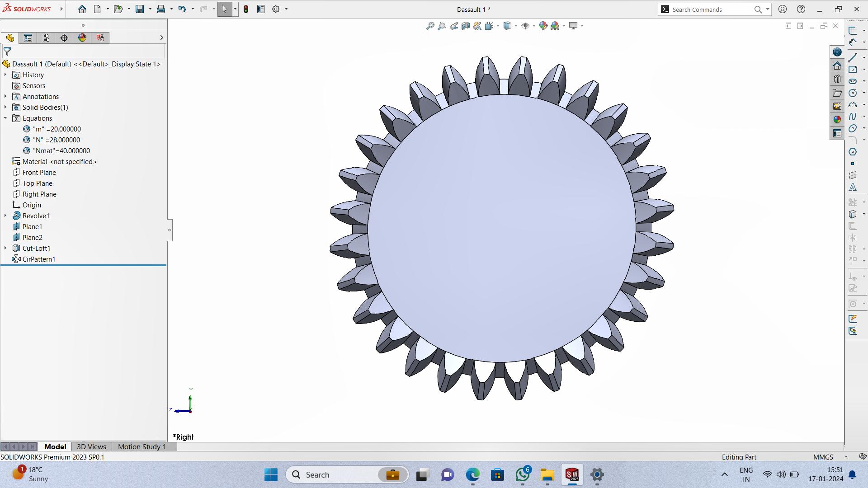Open the Options gear dropdown arrow
The height and width of the screenshot is (488, 868).
pyautogui.click(x=286, y=9)
